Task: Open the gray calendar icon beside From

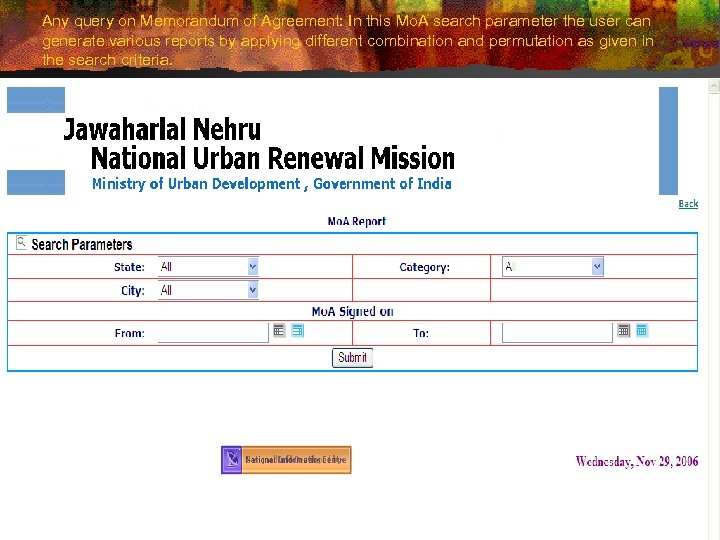Action: tap(279, 330)
